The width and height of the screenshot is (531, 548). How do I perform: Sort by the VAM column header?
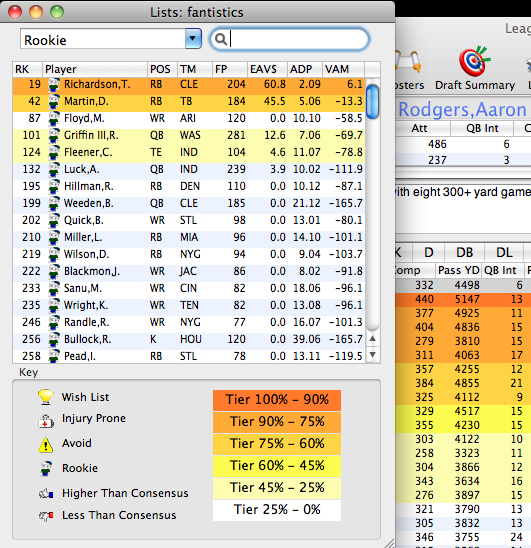pyautogui.click(x=343, y=69)
